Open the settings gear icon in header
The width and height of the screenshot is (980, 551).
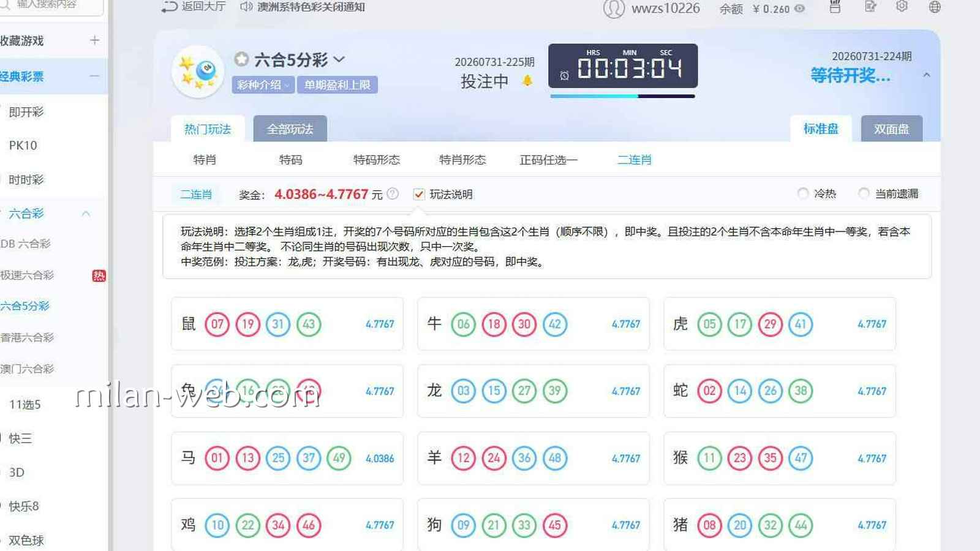pyautogui.click(x=902, y=7)
